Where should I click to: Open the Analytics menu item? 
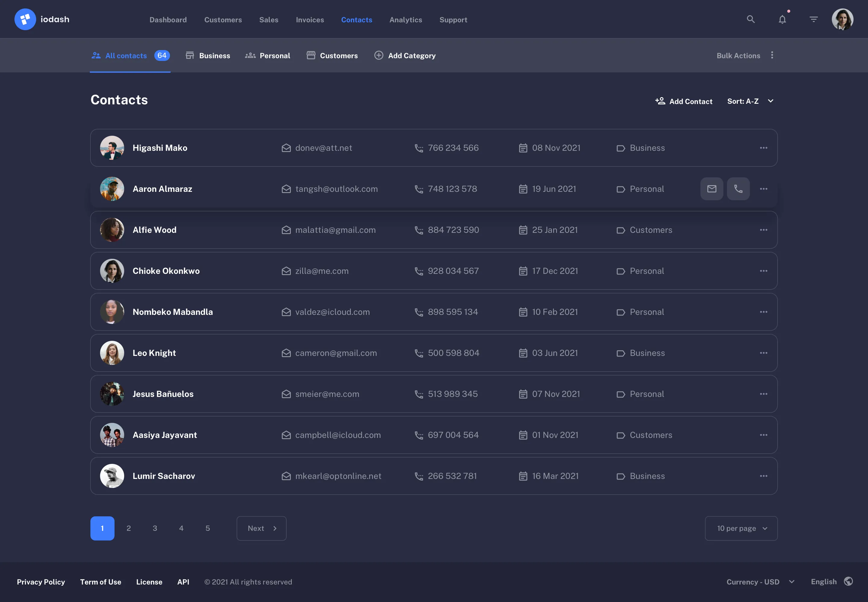pyautogui.click(x=405, y=20)
